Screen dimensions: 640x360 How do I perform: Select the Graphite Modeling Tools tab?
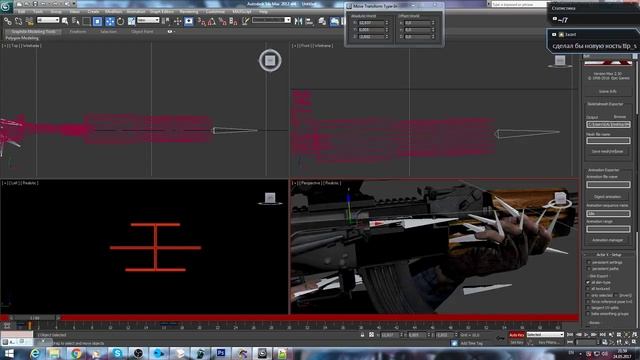(33, 31)
